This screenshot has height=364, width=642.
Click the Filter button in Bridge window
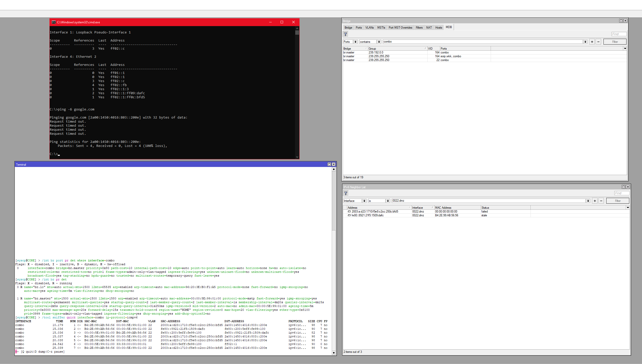click(x=615, y=42)
